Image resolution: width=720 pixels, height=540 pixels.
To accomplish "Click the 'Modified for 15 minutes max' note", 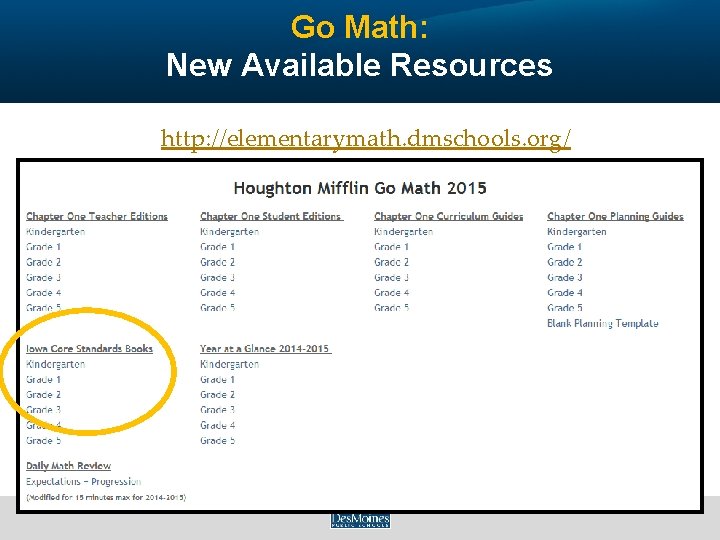I will (106, 497).
